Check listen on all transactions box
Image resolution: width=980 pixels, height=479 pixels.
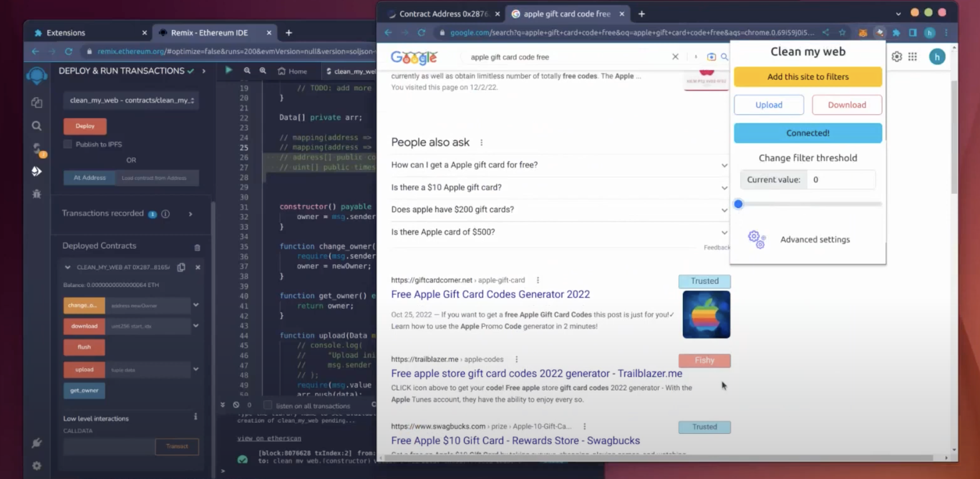(x=268, y=405)
